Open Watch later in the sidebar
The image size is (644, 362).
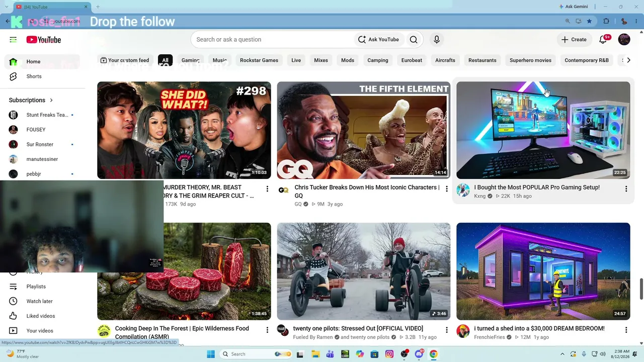pyautogui.click(x=42, y=301)
